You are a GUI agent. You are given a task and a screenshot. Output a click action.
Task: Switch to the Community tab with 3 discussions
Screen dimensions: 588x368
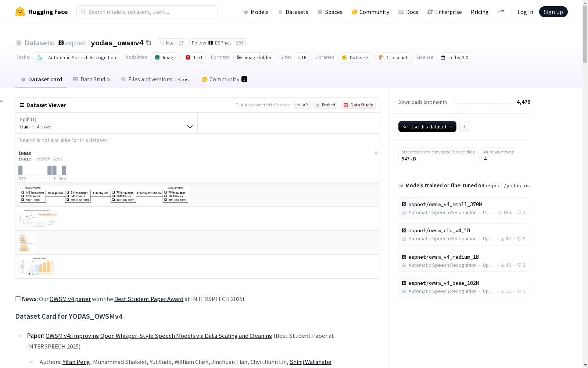[x=224, y=79]
